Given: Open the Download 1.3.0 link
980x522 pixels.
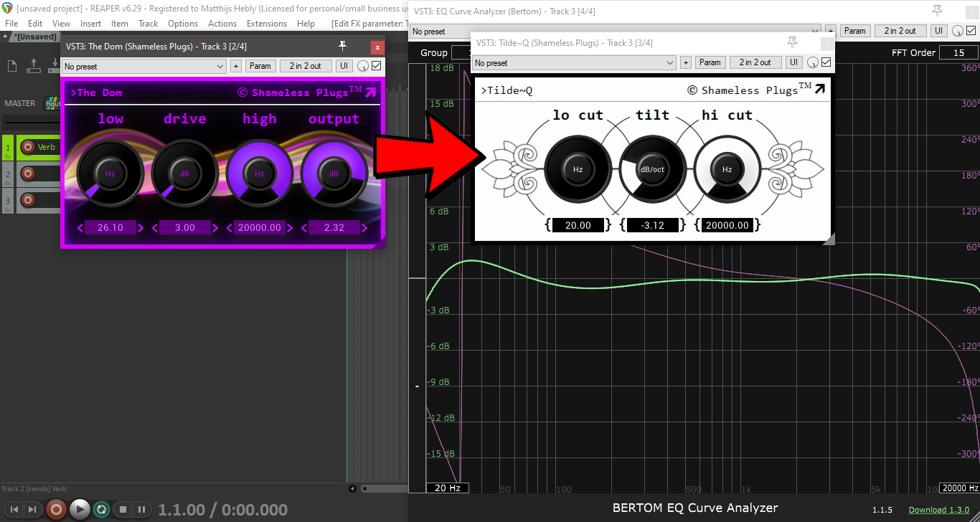Looking at the screenshot, I should (x=938, y=510).
